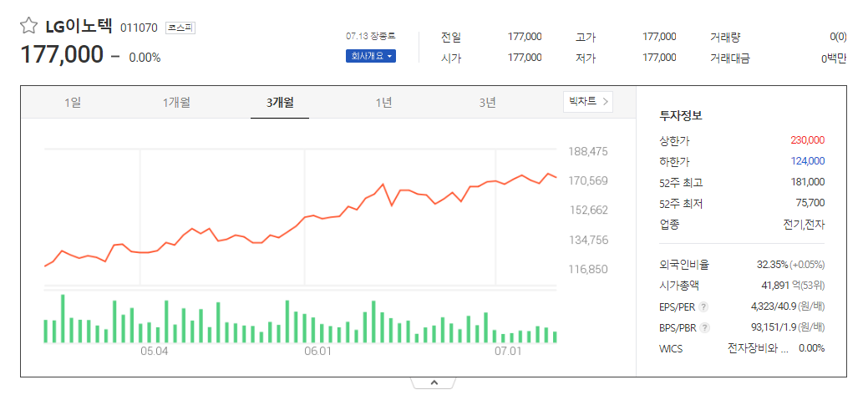The width and height of the screenshot is (868, 395).
Task: Click the EPS/PER help question mark icon
Action: [703, 306]
